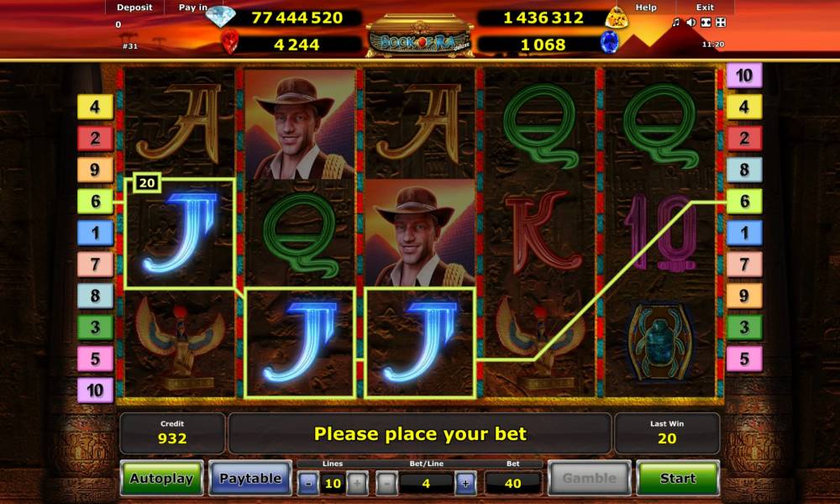The width and height of the screenshot is (840, 504).
Task: Click the blue sapphire jackpot icon
Action: (609, 42)
